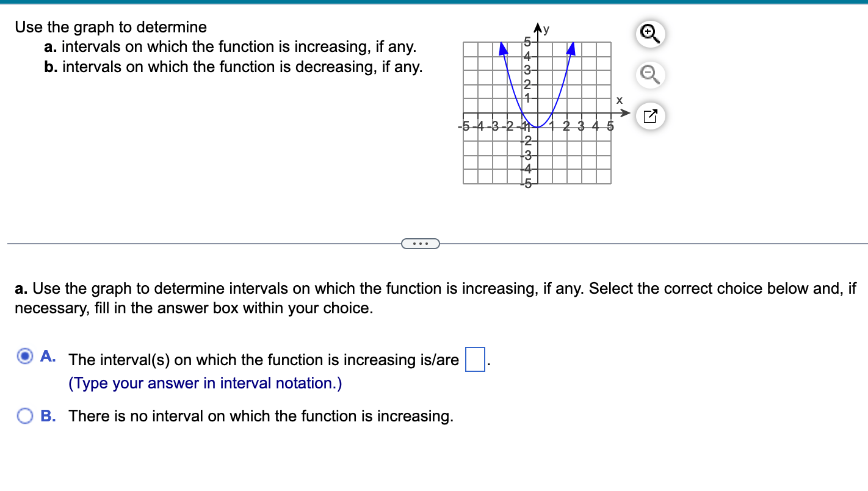Click the x-axis label on the graph
This screenshot has width=868, height=491.
620,99
